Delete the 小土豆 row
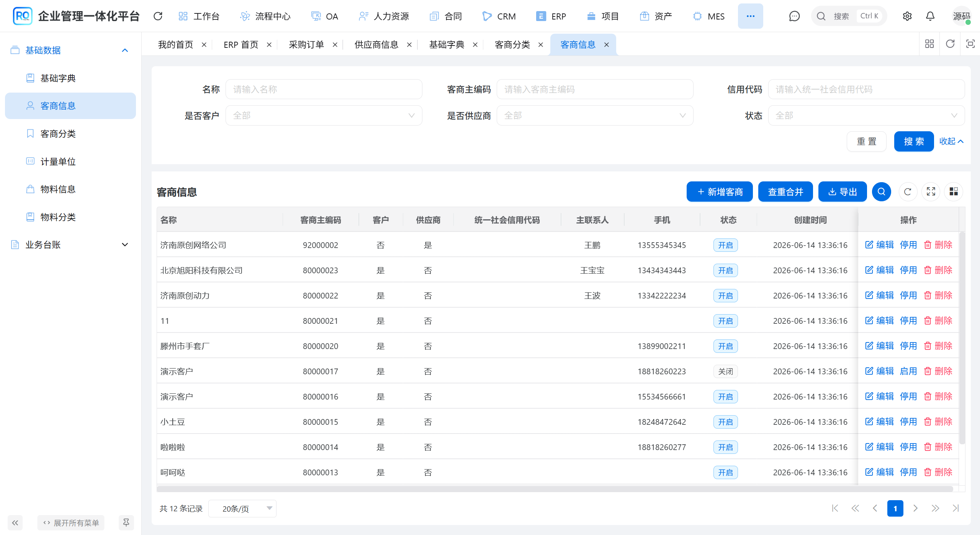 pos(938,422)
